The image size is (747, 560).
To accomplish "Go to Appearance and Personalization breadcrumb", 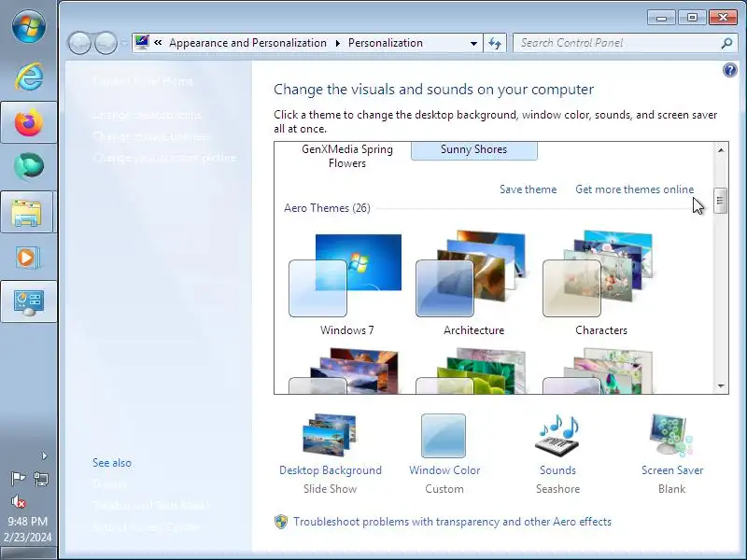I will [247, 43].
